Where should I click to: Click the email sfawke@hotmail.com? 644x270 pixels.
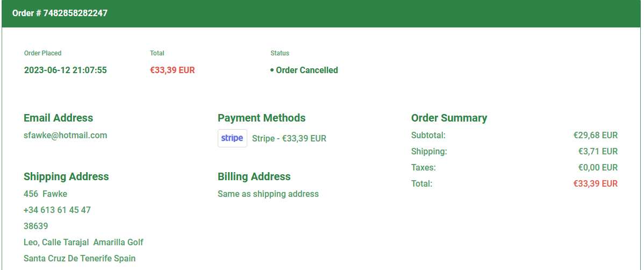[x=65, y=135]
